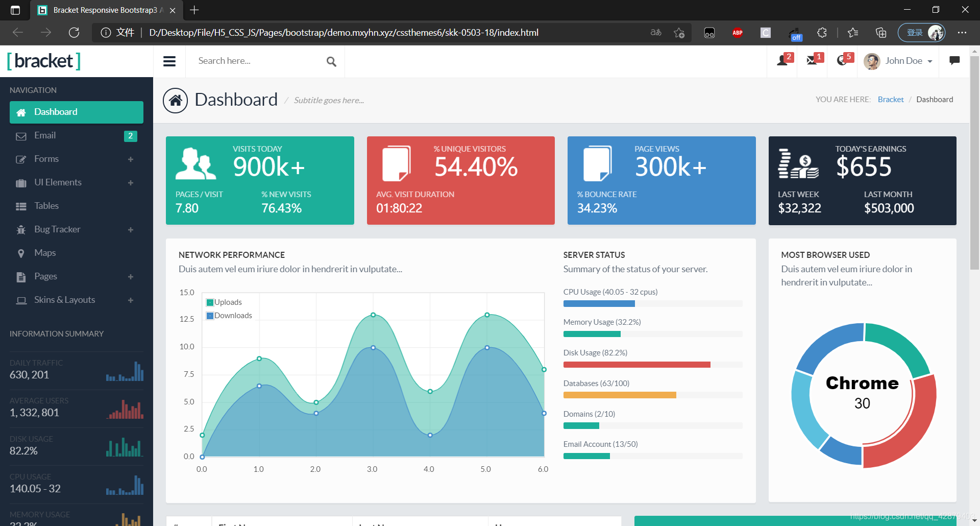Toggle the Downloads series legend box
The height and width of the screenshot is (526, 980).
[210, 316]
